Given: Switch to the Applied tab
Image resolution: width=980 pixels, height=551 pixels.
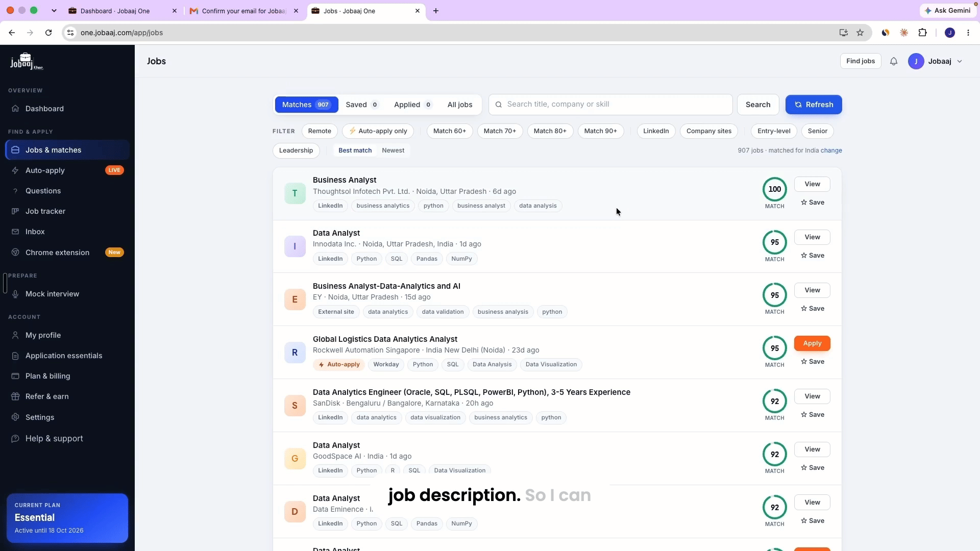Looking at the screenshot, I should tap(413, 105).
